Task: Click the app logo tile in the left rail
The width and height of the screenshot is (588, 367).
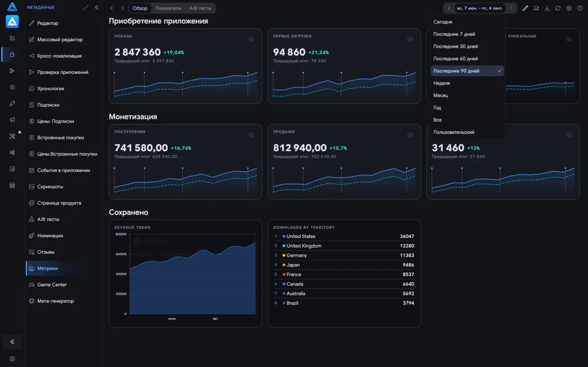Action: pos(12,21)
